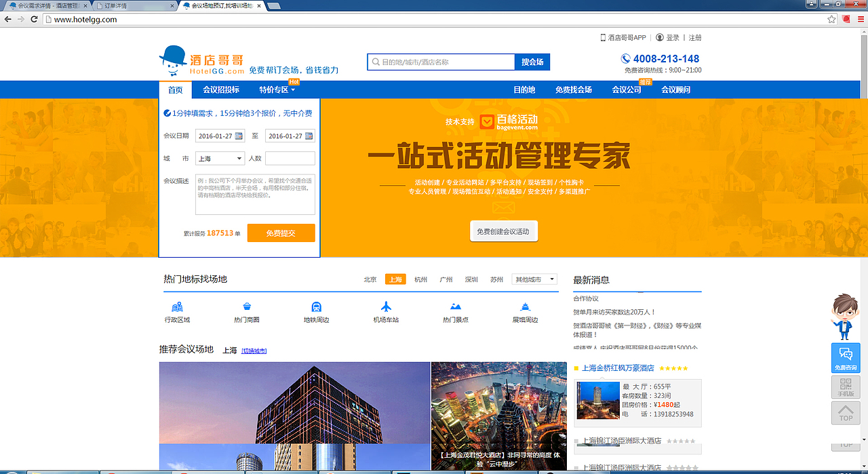The height and width of the screenshot is (474, 868).
Task: Select 北京 in hot landmark cities
Action: (x=370, y=279)
